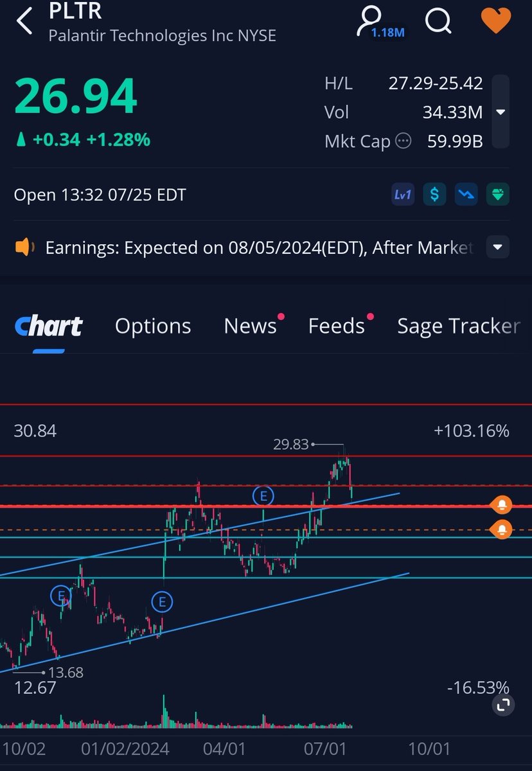Switch to the News tab
The width and height of the screenshot is (532, 771).
(251, 326)
